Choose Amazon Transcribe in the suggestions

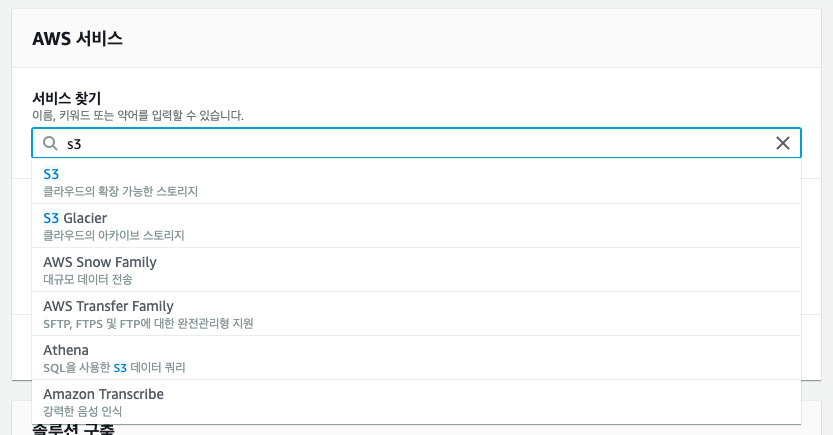(103, 394)
